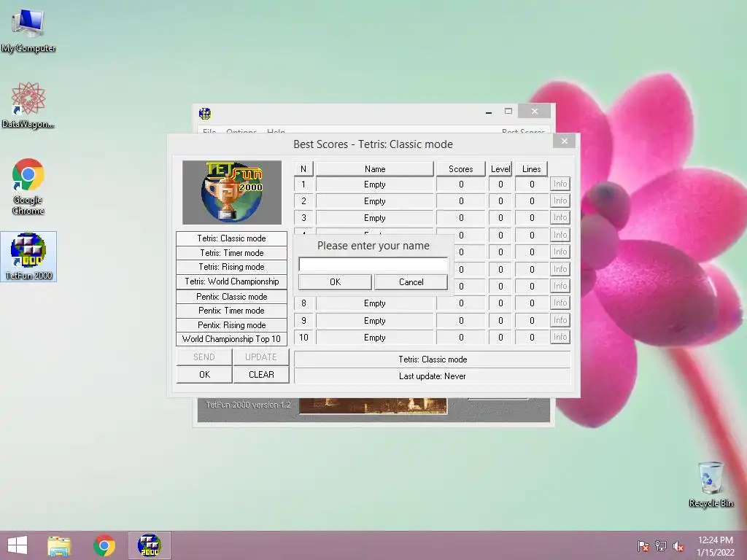Viewport: 747px width, 560px height.
Task: Click Last update: Never status text
Action: point(432,376)
